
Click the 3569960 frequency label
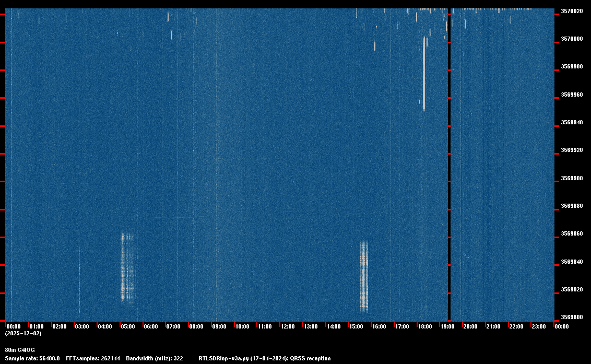click(572, 95)
